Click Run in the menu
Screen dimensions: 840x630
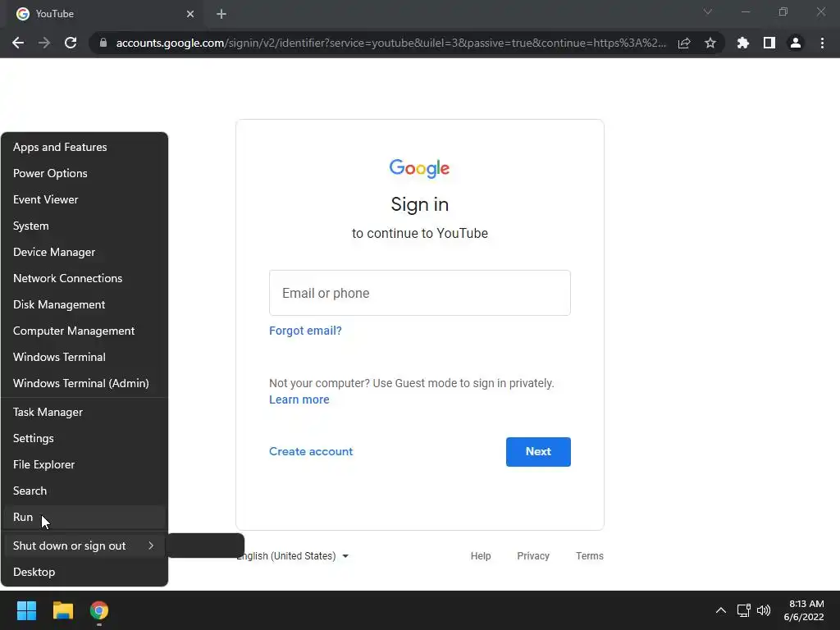(x=84, y=517)
